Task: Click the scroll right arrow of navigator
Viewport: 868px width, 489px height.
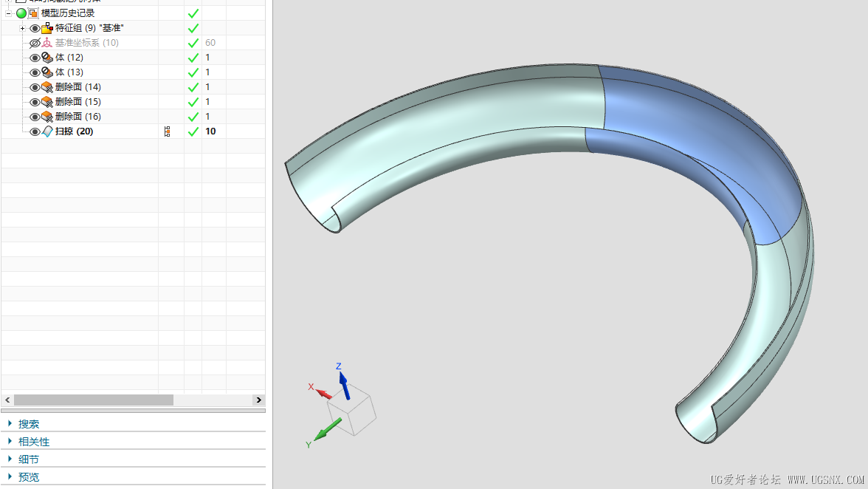Action: (x=258, y=400)
